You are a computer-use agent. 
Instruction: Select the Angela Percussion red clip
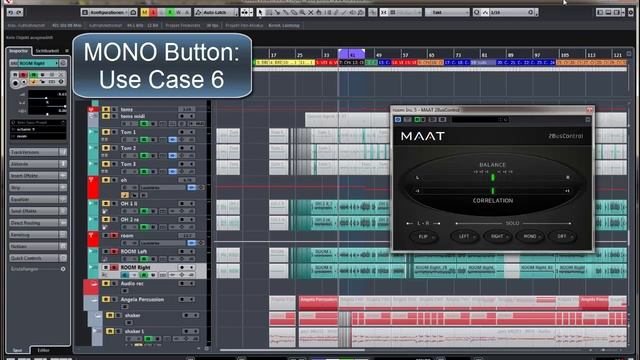click(x=318, y=302)
